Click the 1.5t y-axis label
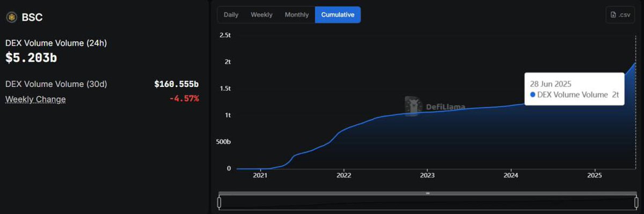 [x=225, y=88]
